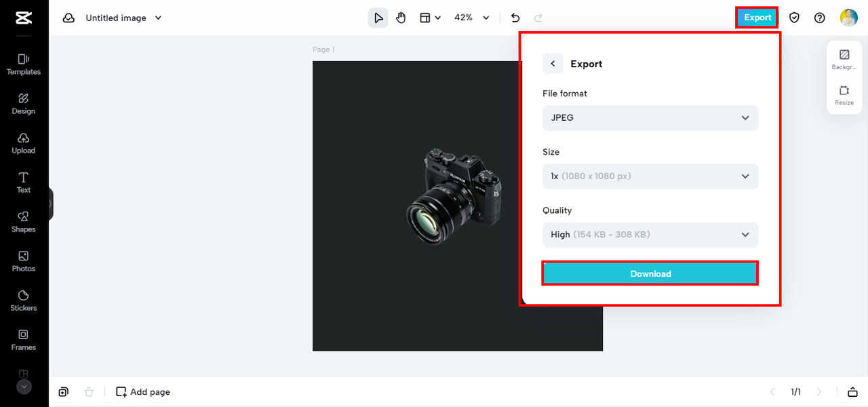Go to previous page arrow
Viewport: 868px width, 407px height.
click(772, 392)
